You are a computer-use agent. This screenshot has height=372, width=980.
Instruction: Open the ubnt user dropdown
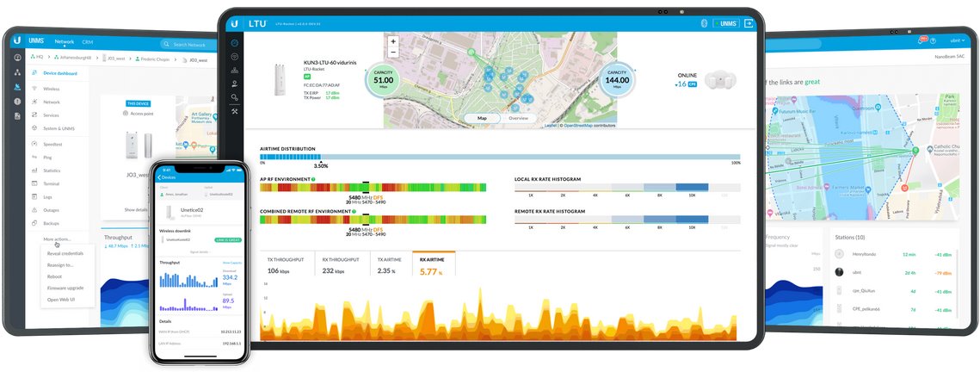(x=954, y=40)
